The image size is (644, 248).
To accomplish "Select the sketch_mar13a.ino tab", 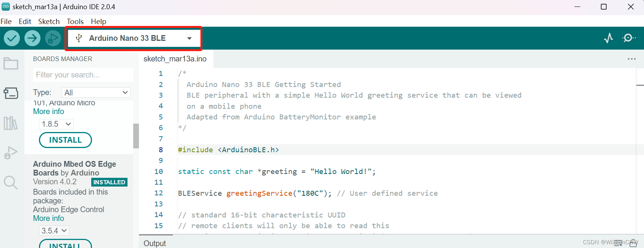I will pos(175,59).
